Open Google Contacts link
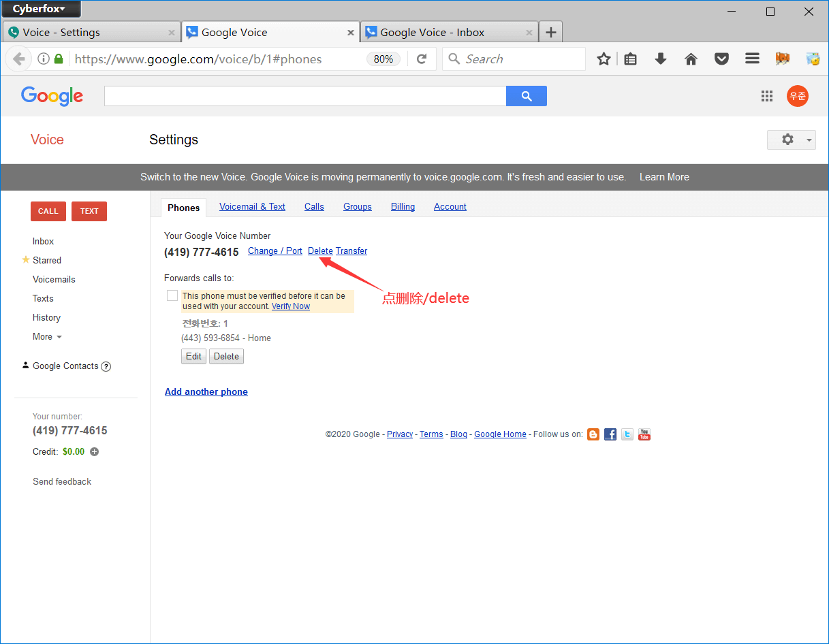This screenshot has height=644, width=829. pos(65,366)
